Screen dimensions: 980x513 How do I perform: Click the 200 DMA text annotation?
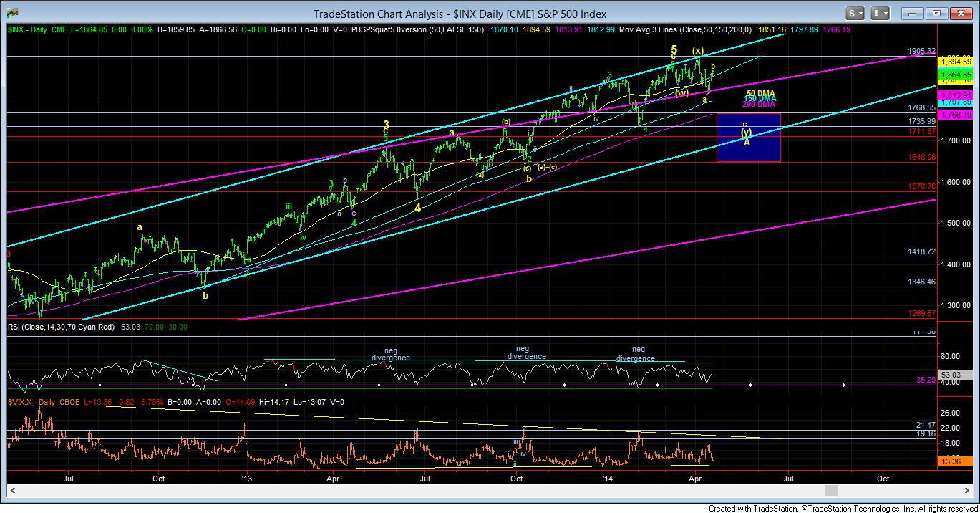tap(759, 105)
